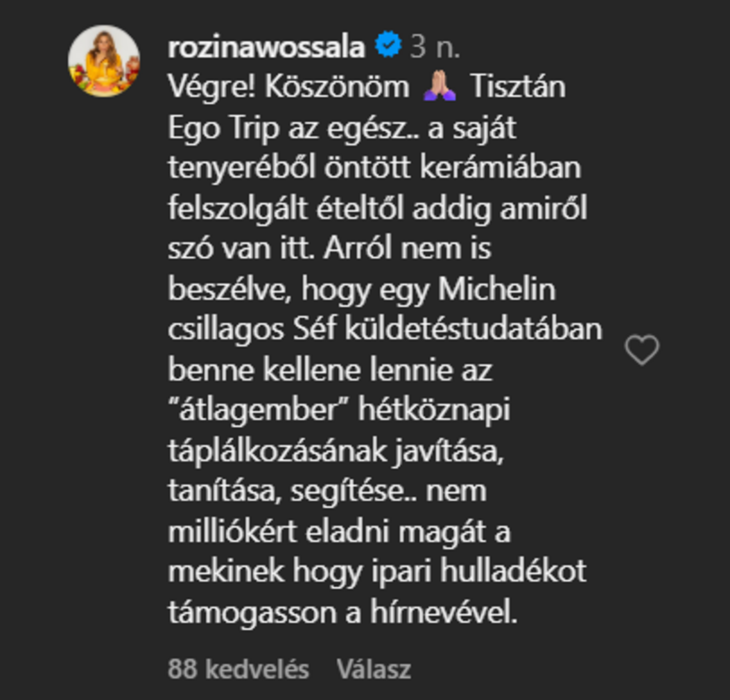Viewport: 730px width, 700px height.
Task: Click the blue verified badge
Action: [388, 45]
